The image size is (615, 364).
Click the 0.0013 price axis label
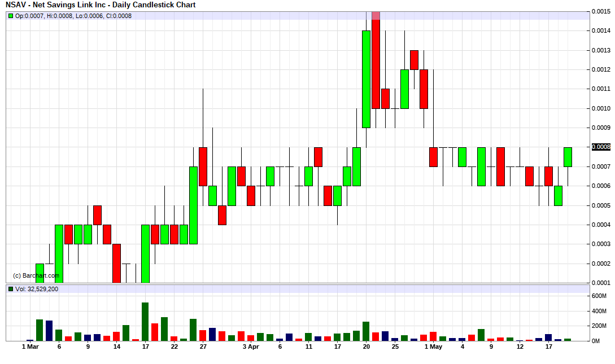point(601,50)
